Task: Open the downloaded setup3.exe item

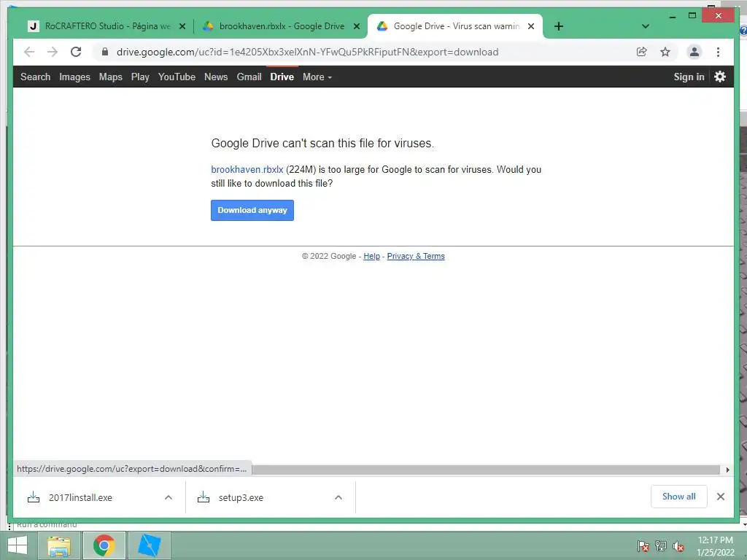Action: point(241,497)
